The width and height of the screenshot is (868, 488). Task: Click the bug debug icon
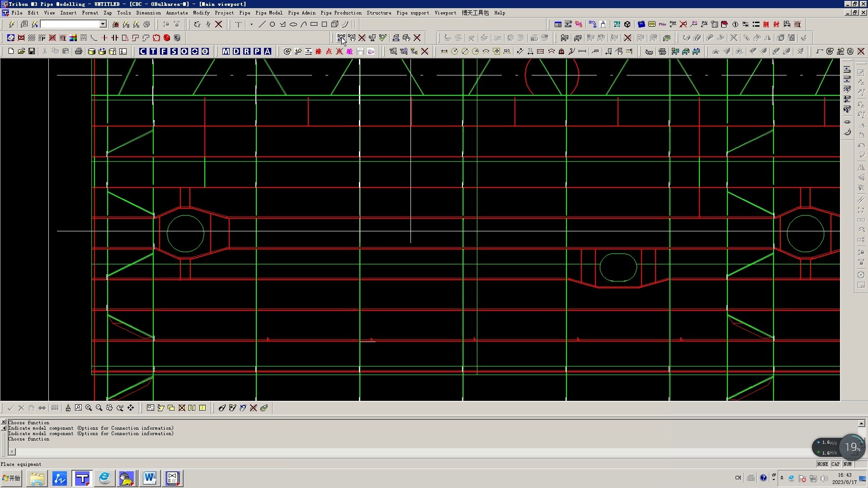click(x=116, y=24)
